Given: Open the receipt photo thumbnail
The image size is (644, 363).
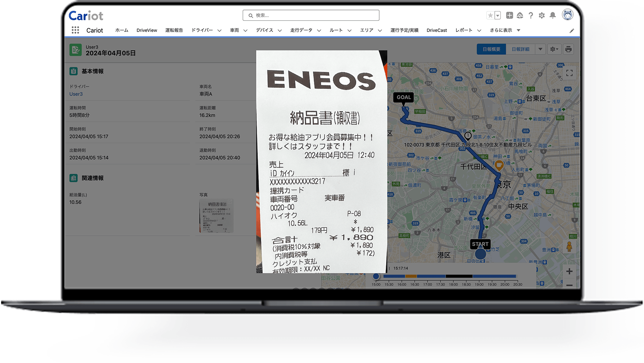Looking at the screenshot, I should (x=216, y=216).
